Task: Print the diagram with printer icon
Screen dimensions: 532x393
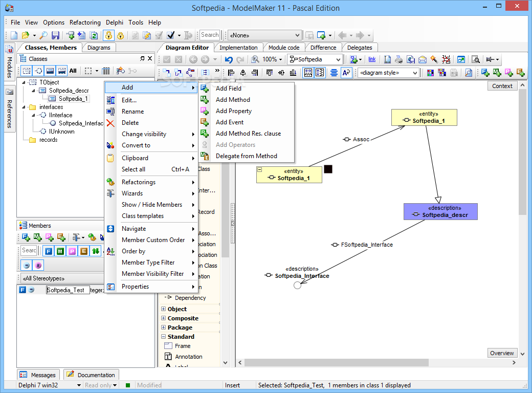Action: click(399, 59)
